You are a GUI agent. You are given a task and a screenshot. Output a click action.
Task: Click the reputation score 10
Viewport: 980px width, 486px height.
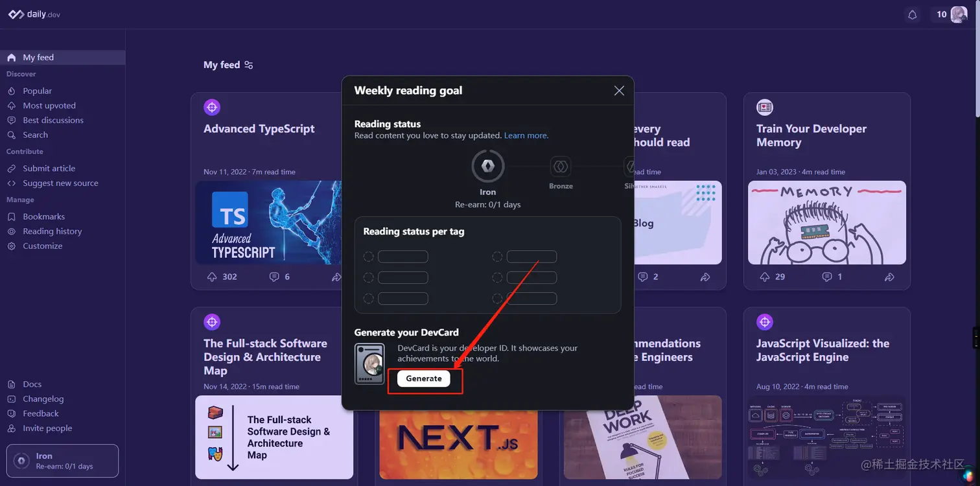pyautogui.click(x=942, y=14)
